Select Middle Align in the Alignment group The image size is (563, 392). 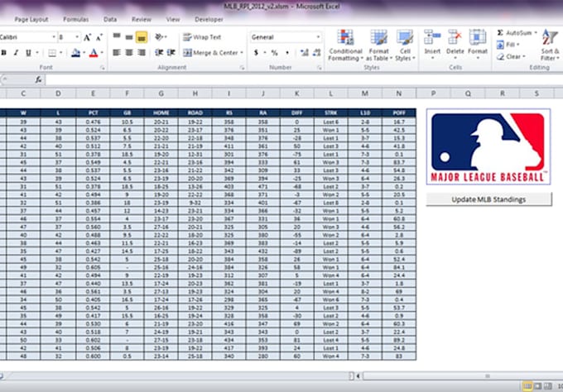[129, 36]
